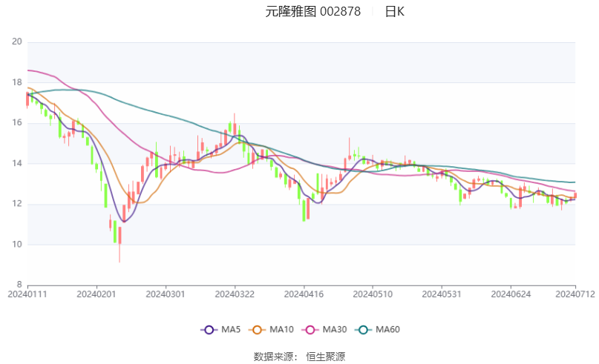Click the 20240416 date axis label
599x364 pixels.
point(304,294)
